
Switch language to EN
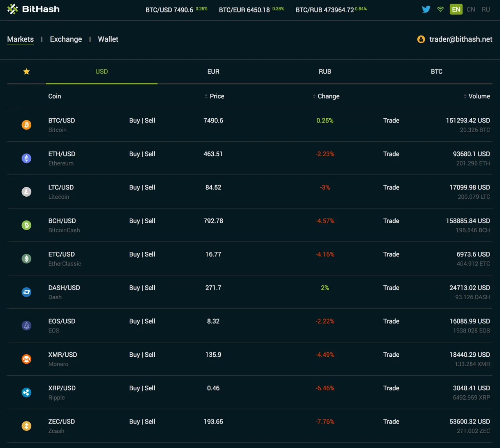[x=456, y=9]
